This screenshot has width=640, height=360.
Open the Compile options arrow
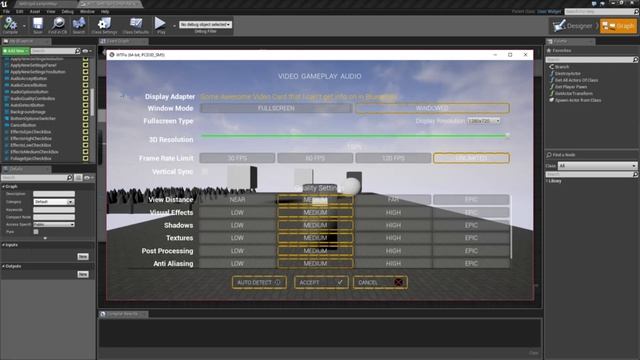point(24,26)
